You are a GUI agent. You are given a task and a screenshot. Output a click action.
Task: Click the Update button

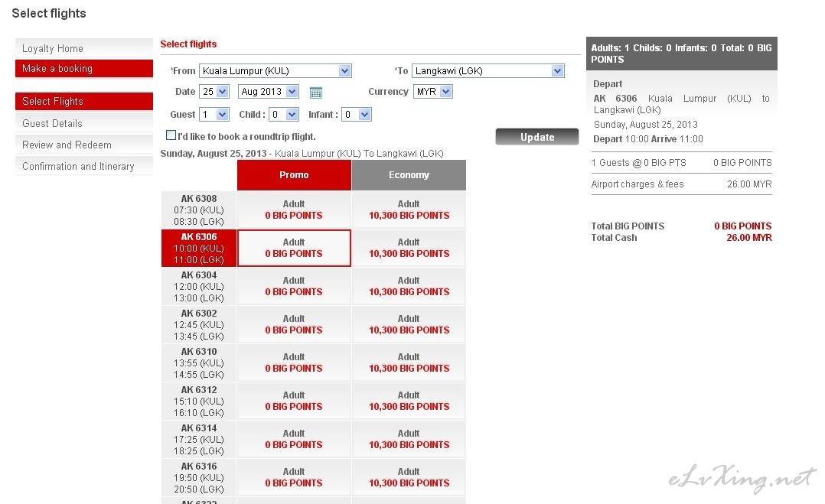pyautogui.click(x=537, y=137)
